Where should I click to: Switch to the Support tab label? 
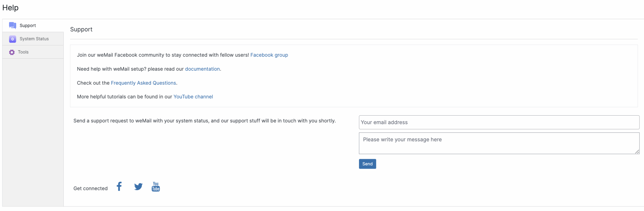tap(28, 25)
